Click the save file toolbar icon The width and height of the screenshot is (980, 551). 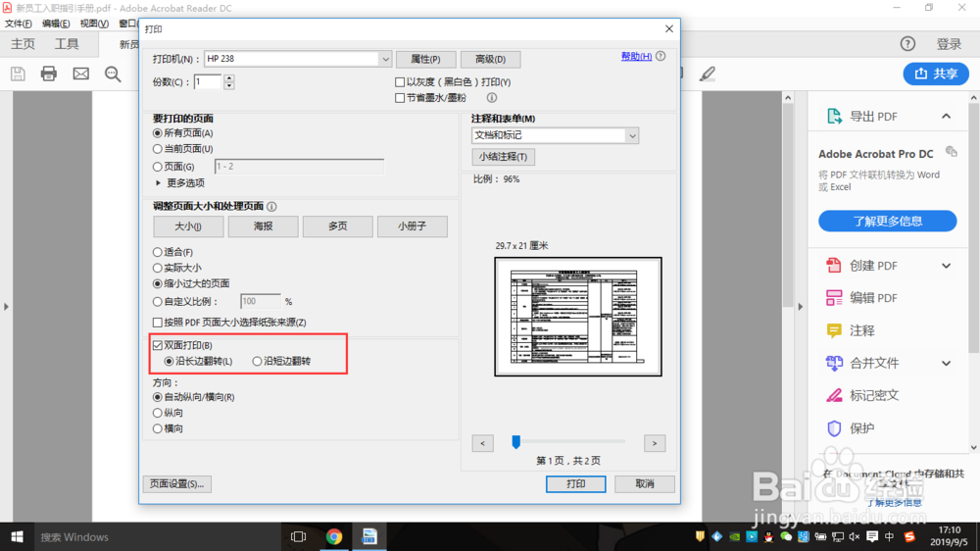pyautogui.click(x=18, y=74)
